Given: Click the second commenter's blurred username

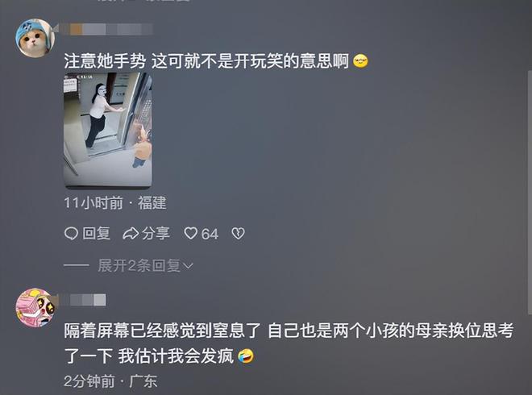Looking at the screenshot, I should point(82,300).
